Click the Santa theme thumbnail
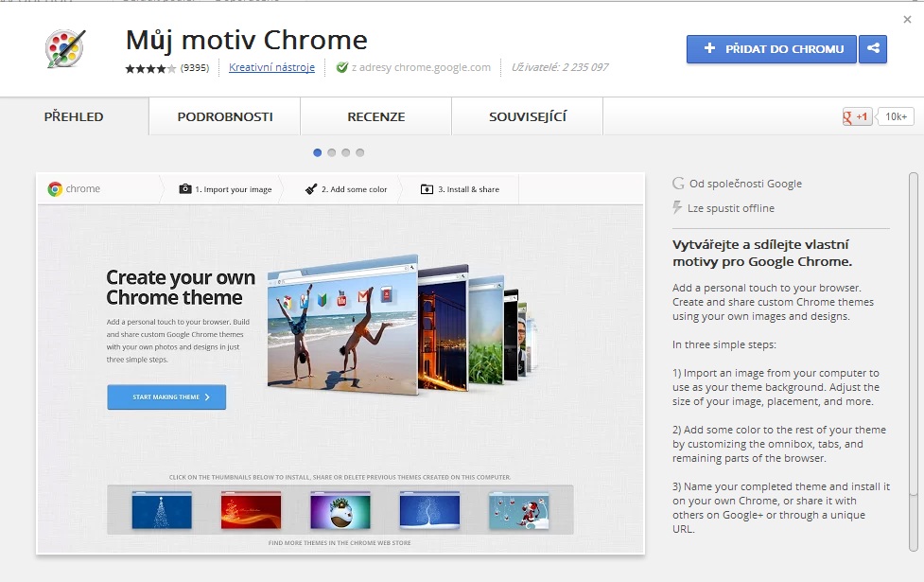Image resolution: width=924 pixels, height=582 pixels. pyautogui.click(x=518, y=510)
